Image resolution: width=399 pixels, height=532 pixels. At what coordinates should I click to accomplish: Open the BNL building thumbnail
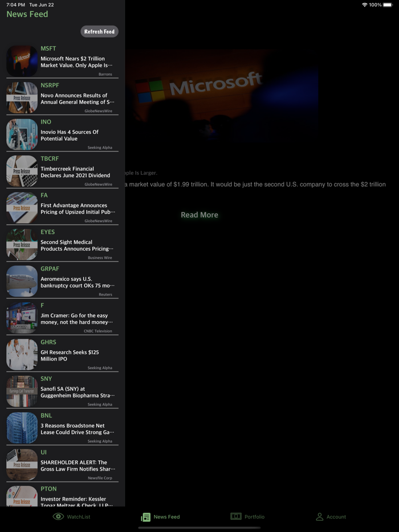pyautogui.click(x=22, y=428)
